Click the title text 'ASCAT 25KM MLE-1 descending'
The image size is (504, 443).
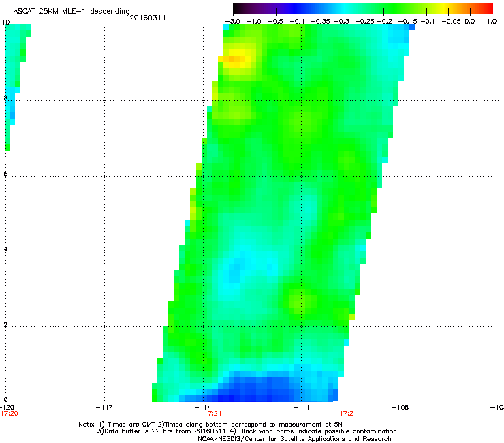(x=72, y=11)
